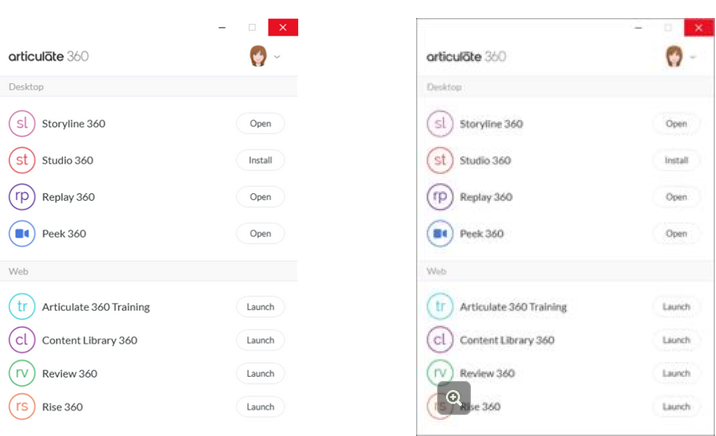Launch Content Library 360 in left window
This screenshot has height=436, width=716.
coord(260,340)
